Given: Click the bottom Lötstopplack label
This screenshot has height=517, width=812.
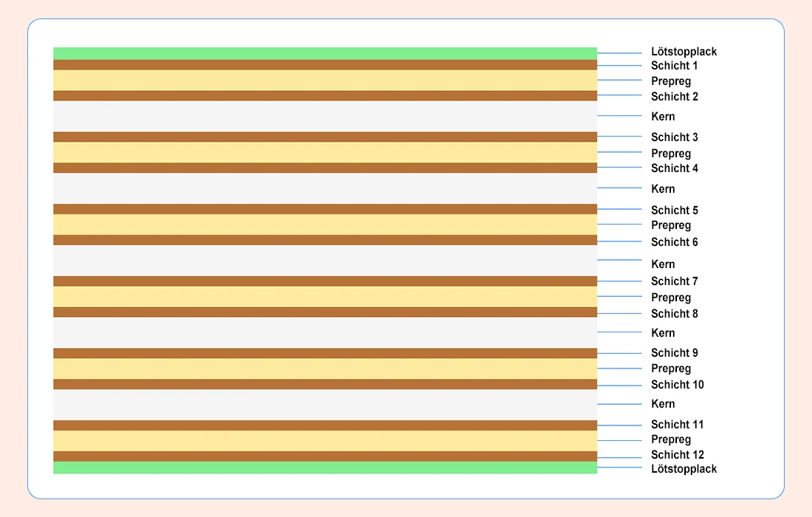Looking at the screenshot, I should tap(684, 469).
